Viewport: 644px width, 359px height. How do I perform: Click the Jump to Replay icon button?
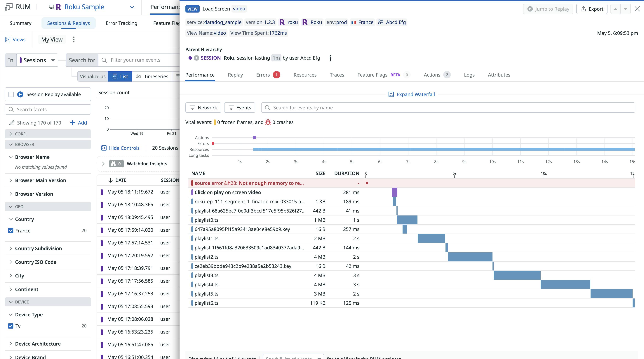[x=530, y=8]
